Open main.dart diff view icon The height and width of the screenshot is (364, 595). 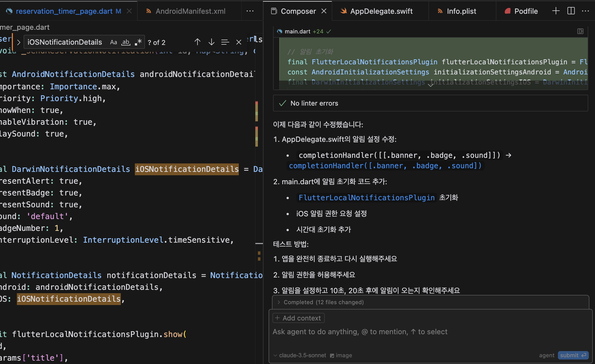pos(580,31)
